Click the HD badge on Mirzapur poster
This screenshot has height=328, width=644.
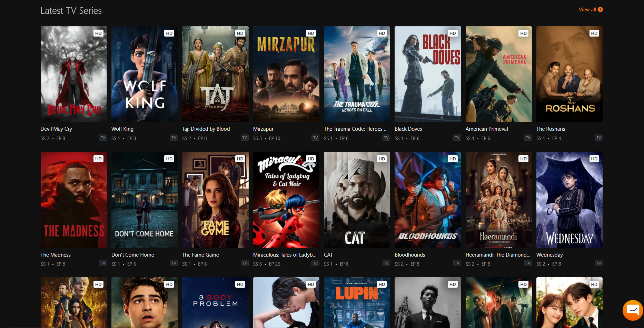click(x=311, y=33)
